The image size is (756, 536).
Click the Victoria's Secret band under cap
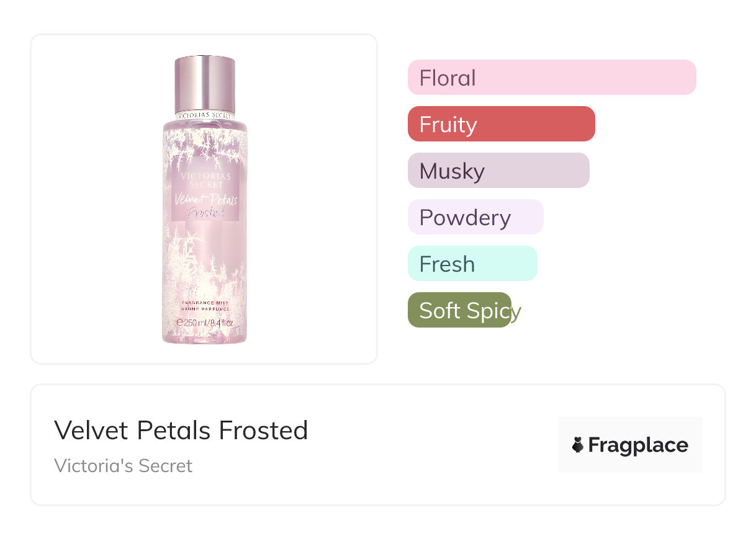click(205, 115)
